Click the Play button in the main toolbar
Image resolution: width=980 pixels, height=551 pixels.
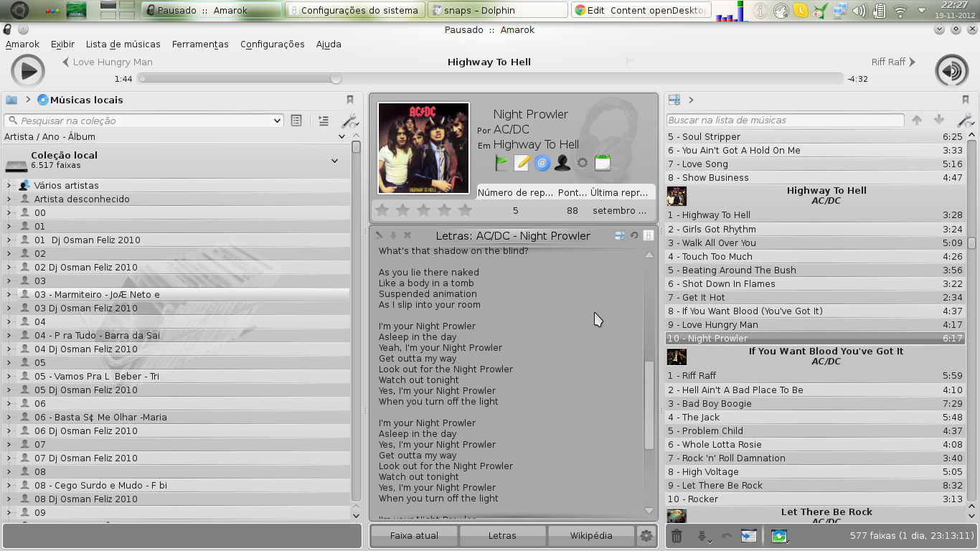pos(28,70)
